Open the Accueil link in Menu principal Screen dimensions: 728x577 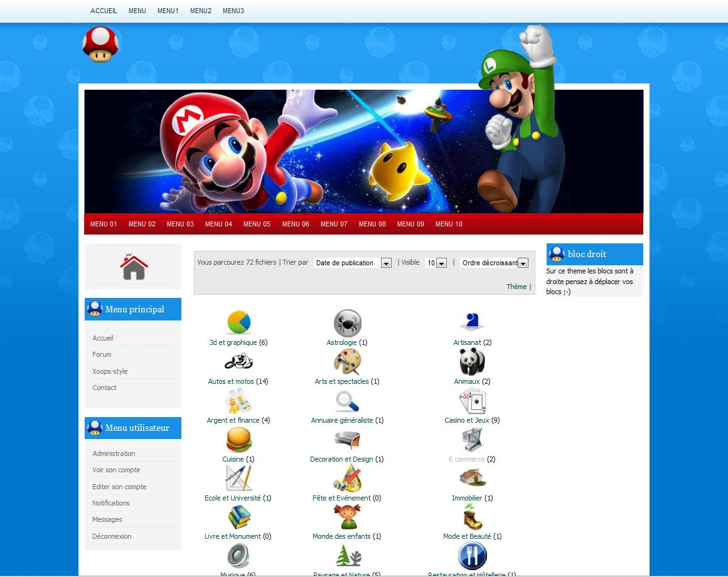[102, 338]
